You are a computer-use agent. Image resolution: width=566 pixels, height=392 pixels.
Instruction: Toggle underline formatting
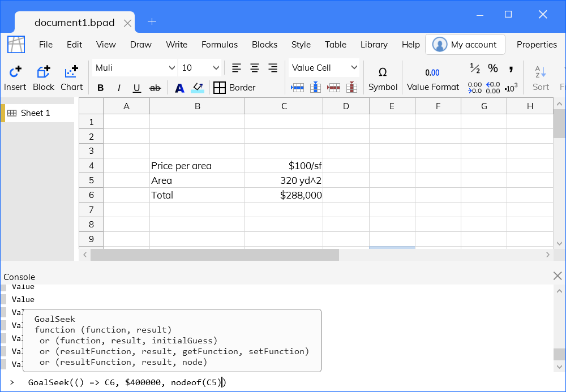click(x=137, y=88)
